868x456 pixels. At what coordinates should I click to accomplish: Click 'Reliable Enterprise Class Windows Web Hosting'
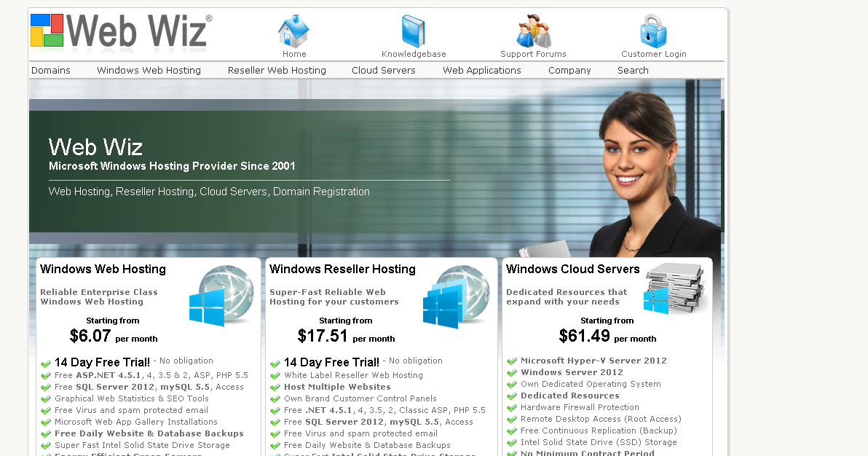(x=99, y=297)
